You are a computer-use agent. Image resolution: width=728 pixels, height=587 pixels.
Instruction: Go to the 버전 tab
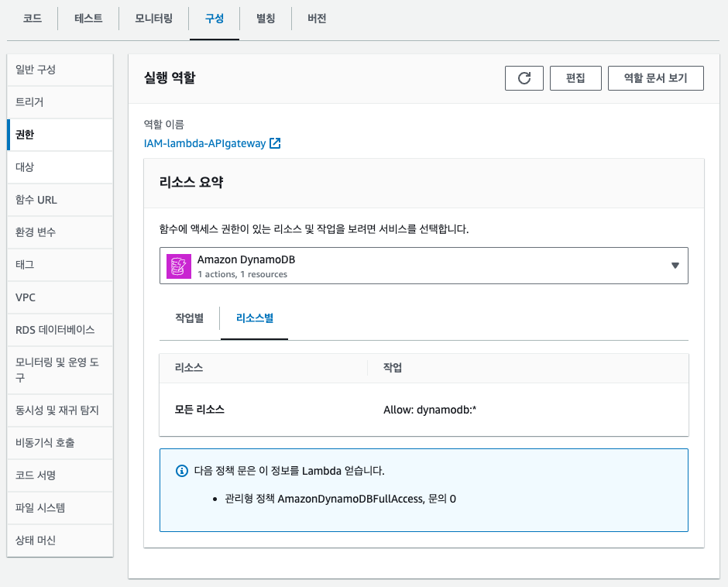click(x=317, y=19)
